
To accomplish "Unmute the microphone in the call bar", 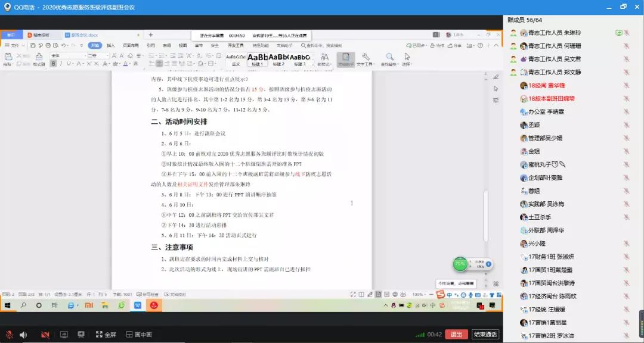I will click(x=10, y=335).
